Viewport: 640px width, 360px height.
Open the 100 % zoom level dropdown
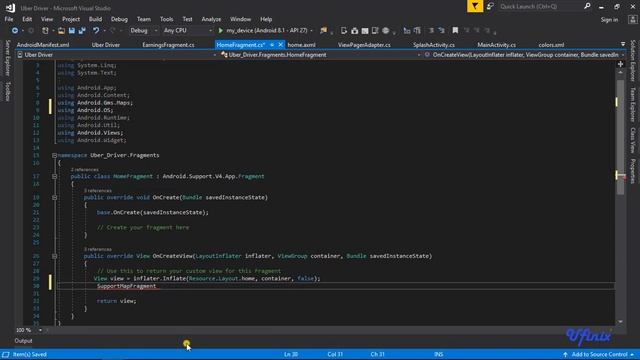pos(40,330)
